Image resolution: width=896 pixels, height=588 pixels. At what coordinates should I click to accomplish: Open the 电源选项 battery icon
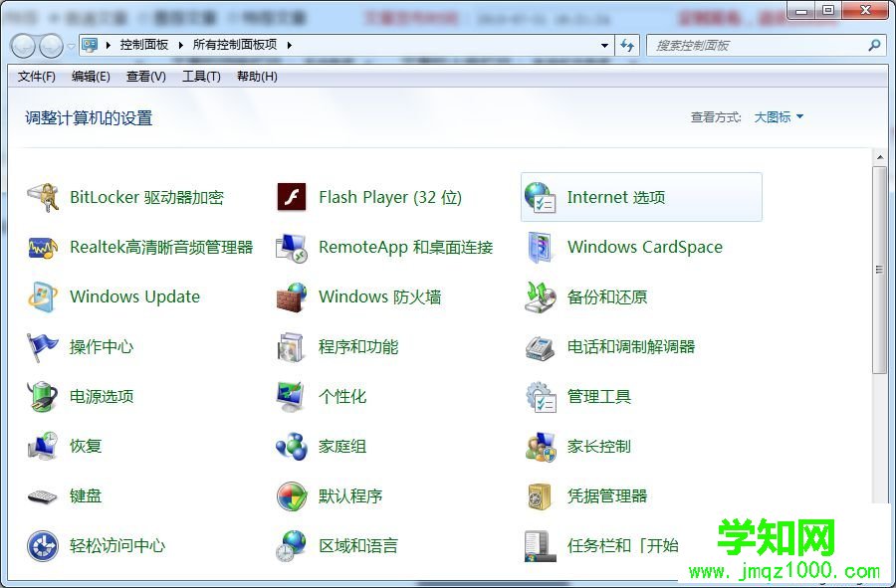pos(43,396)
